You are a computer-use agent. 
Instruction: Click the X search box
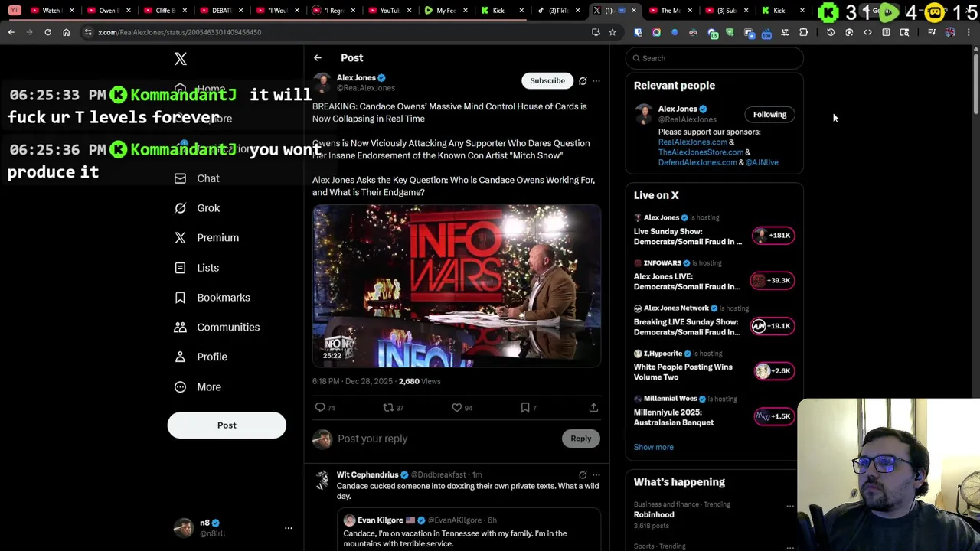point(714,58)
